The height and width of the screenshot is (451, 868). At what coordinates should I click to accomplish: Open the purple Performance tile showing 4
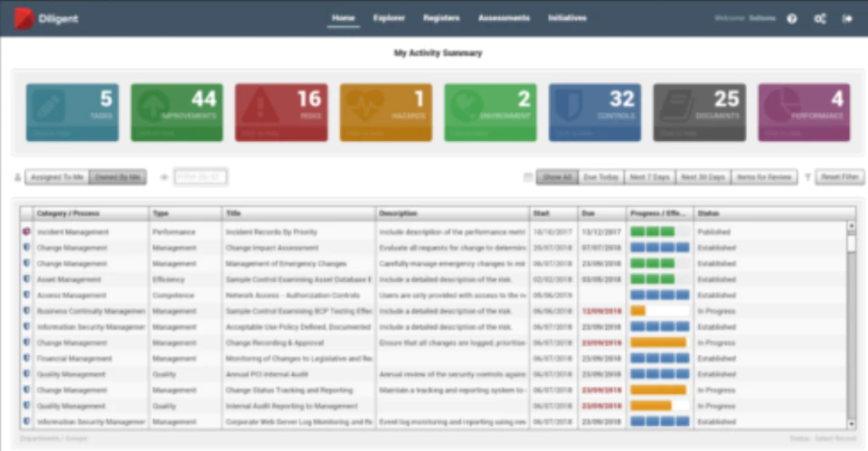pyautogui.click(x=804, y=112)
